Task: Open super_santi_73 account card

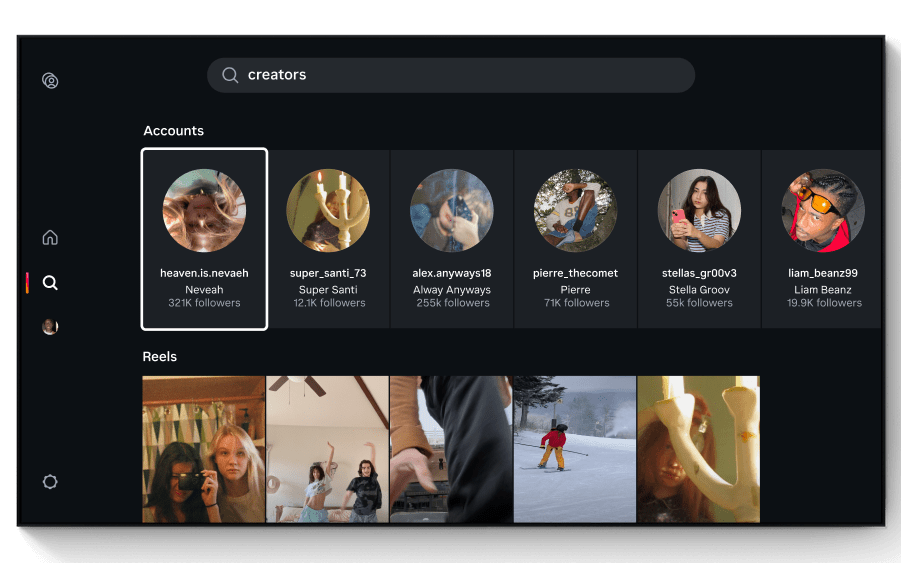Action: pyautogui.click(x=328, y=239)
